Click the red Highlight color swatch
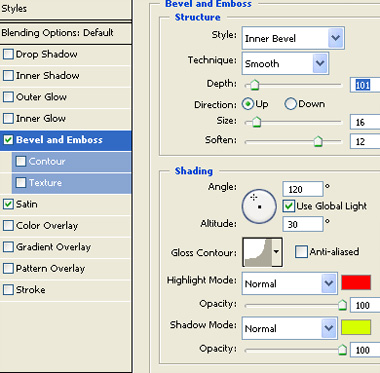This screenshot has height=373, width=380. (356, 283)
